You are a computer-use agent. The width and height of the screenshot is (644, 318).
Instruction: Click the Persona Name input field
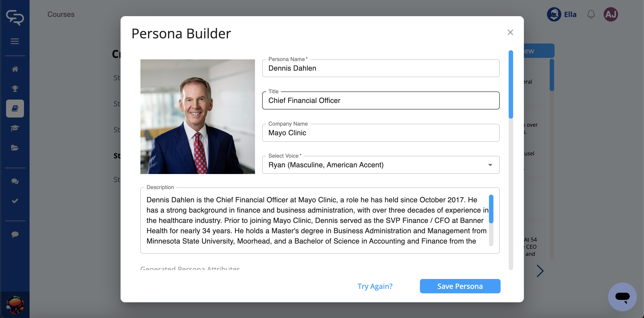click(x=380, y=68)
